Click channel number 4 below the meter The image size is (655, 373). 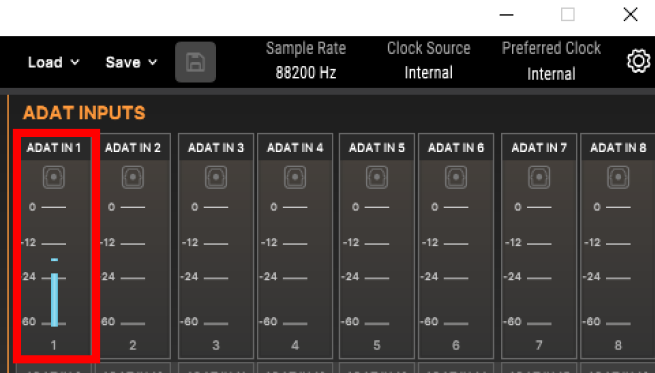[295, 345]
